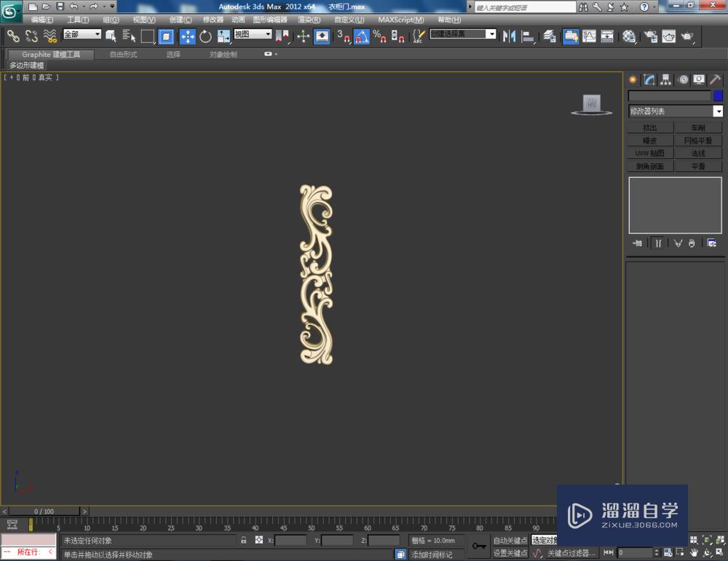Viewport: 728px width, 561px height.
Task: Click the UVW 贴图 modifier button
Action: (650, 154)
